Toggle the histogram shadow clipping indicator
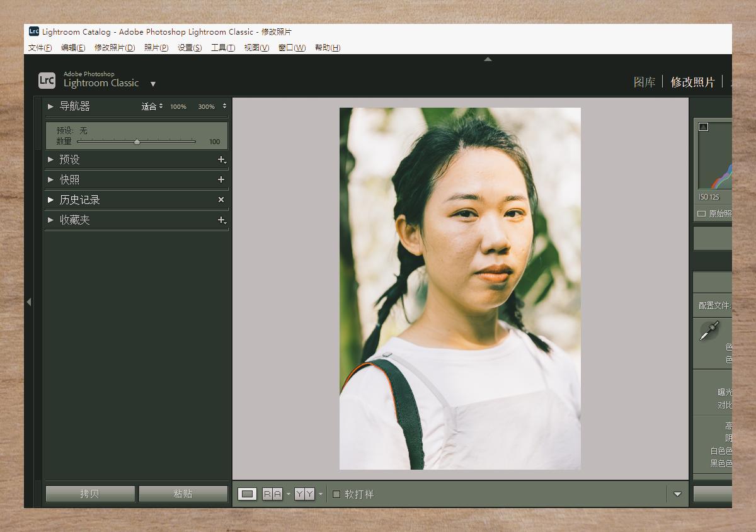 pos(704,127)
